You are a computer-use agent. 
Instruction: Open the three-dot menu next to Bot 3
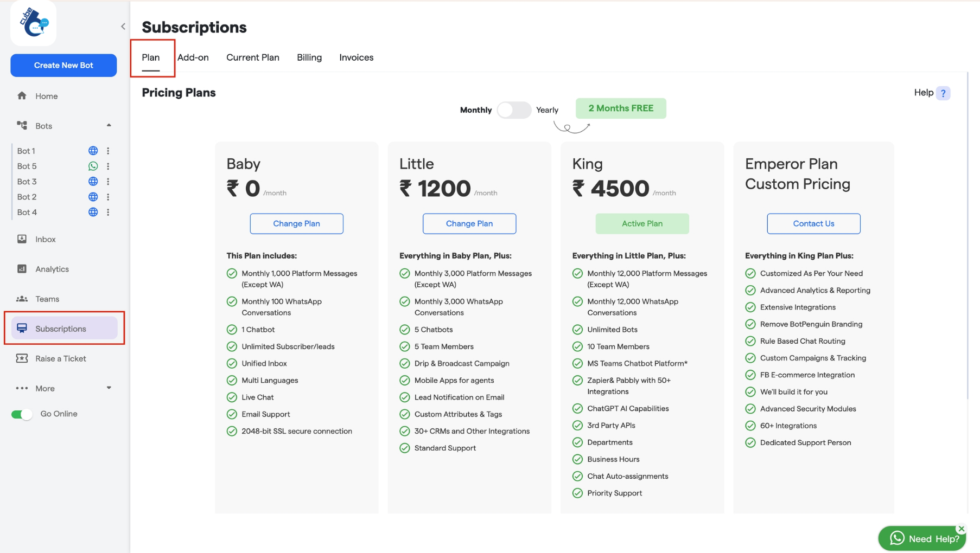109,182
